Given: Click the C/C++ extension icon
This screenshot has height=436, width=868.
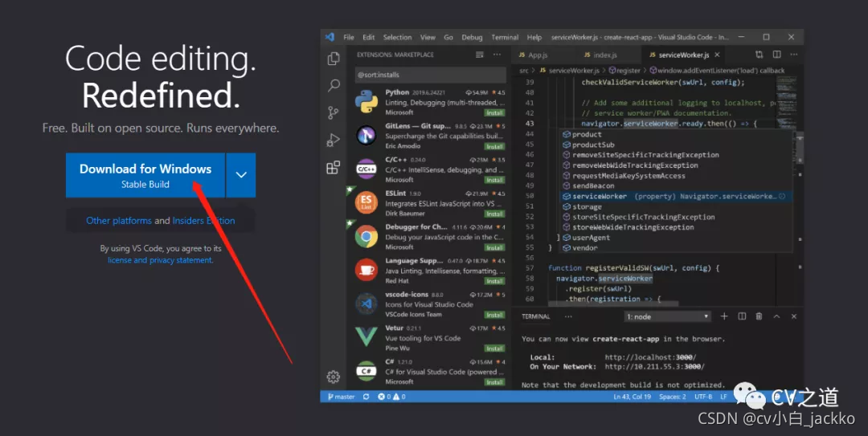Looking at the screenshot, I should (x=366, y=169).
